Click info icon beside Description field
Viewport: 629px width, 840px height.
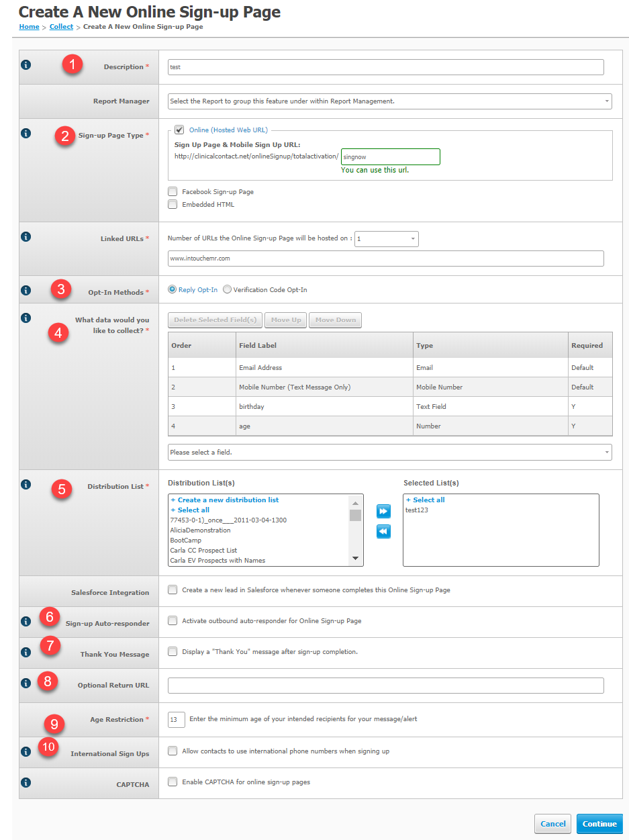coord(26,65)
